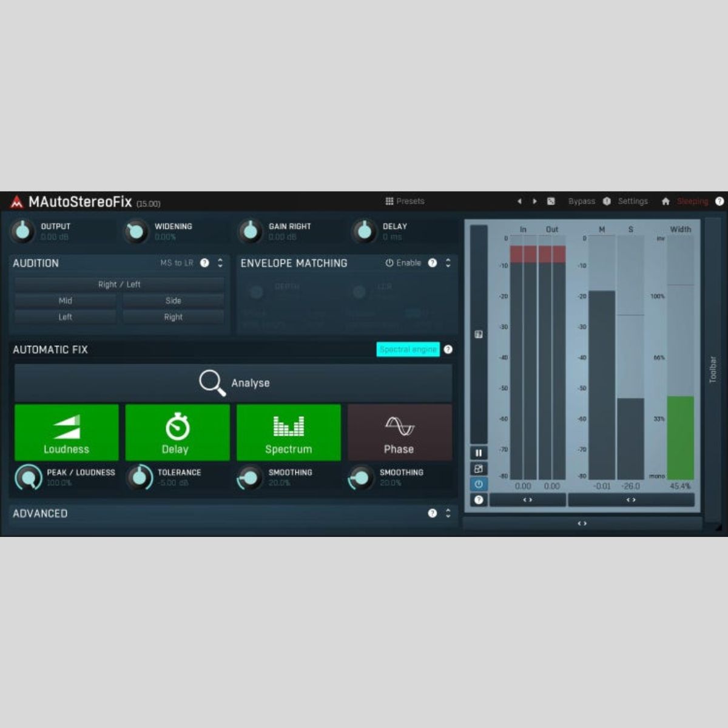This screenshot has height=728, width=728.
Task: Open help for Advanced section
Action: pyautogui.click(x=433, y=513)
